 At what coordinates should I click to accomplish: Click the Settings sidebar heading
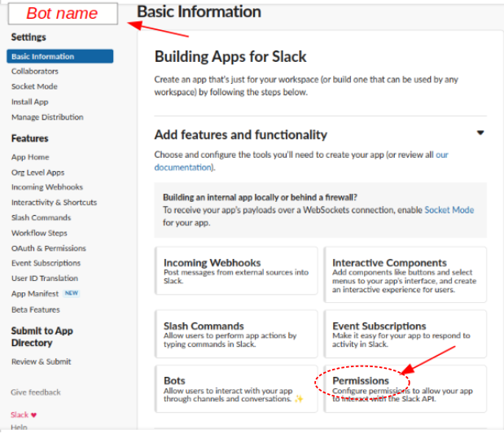click(x=28, y=37)
